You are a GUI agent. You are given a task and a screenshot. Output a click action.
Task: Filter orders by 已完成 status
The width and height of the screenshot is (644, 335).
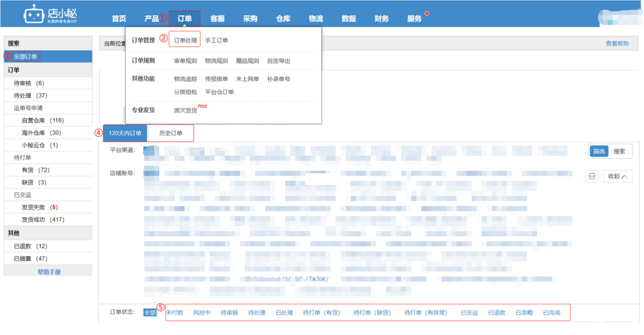(552, 312)
